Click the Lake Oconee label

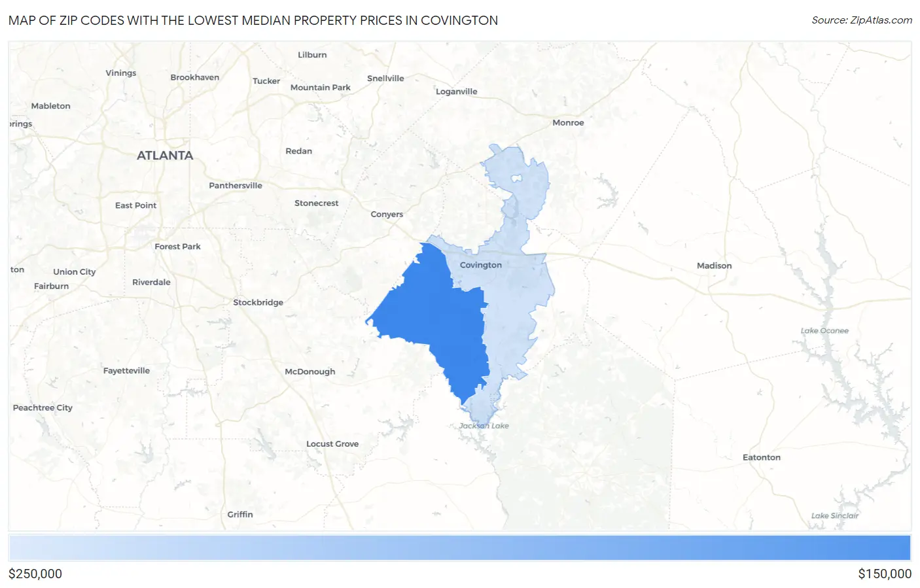pos(824,330)
